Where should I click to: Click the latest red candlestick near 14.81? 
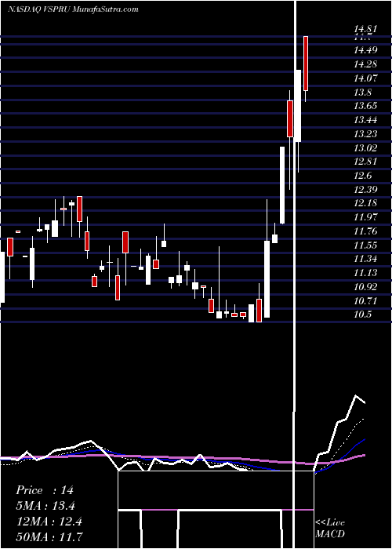click(306, 64)
